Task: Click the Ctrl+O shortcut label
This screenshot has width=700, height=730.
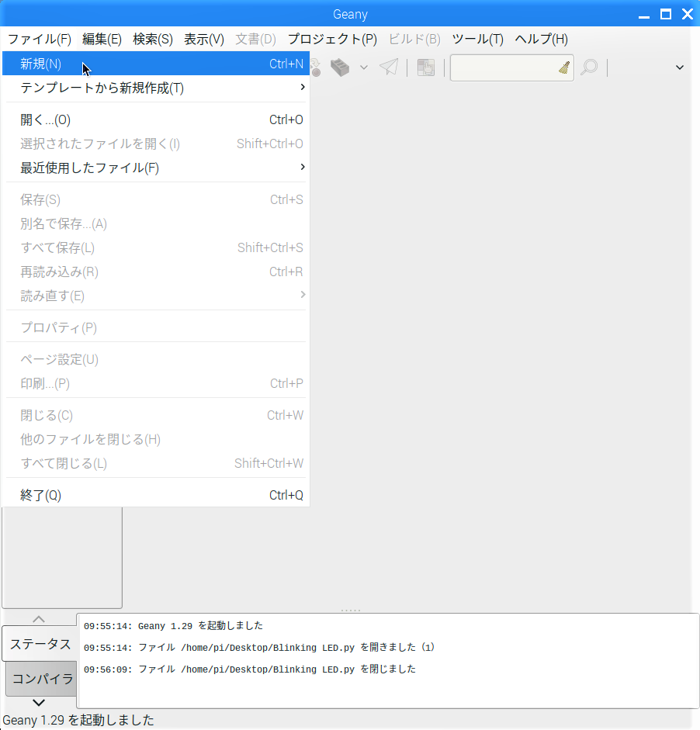Action: pyautogui.click(x=286, y=120)
